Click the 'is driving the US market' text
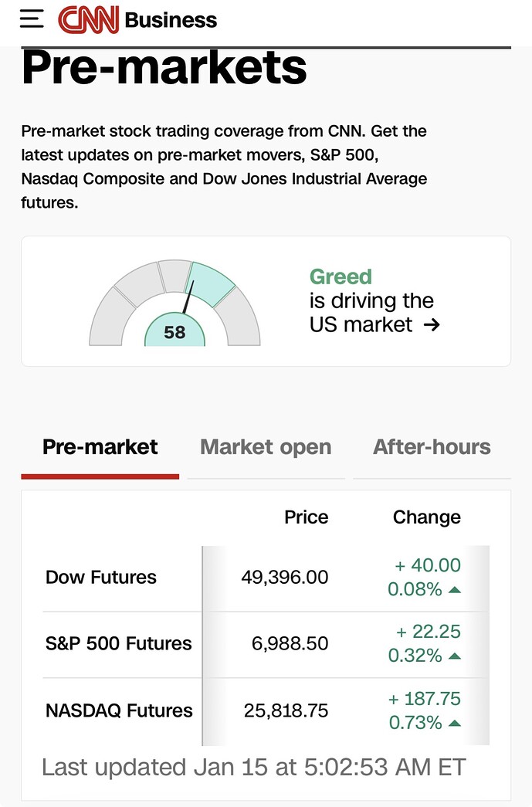The width and height of the screenshot is (532, 807). (371, 312)
